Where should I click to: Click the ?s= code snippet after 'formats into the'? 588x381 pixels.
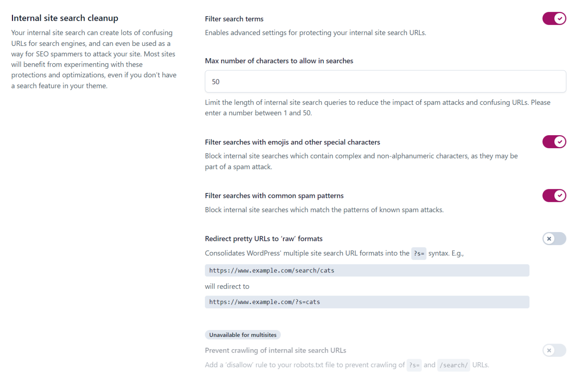[418, 253]
